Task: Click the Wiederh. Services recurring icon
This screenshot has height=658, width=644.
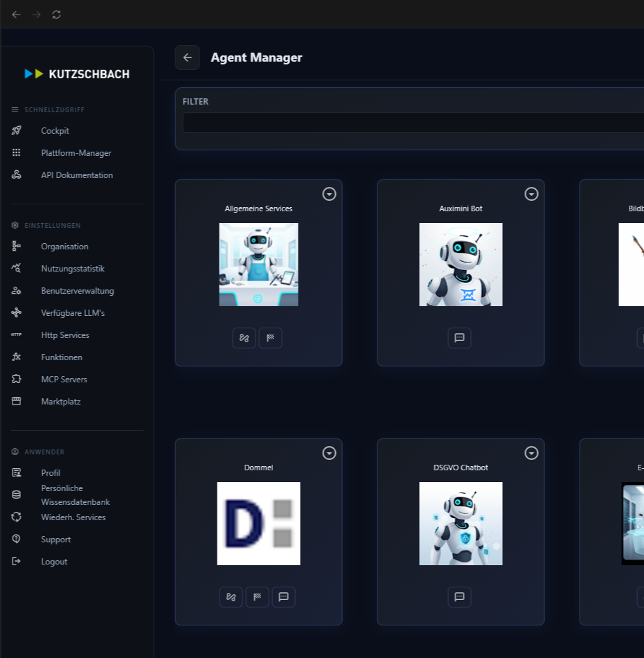Action: pyautogui.click(x=17, y=517)
